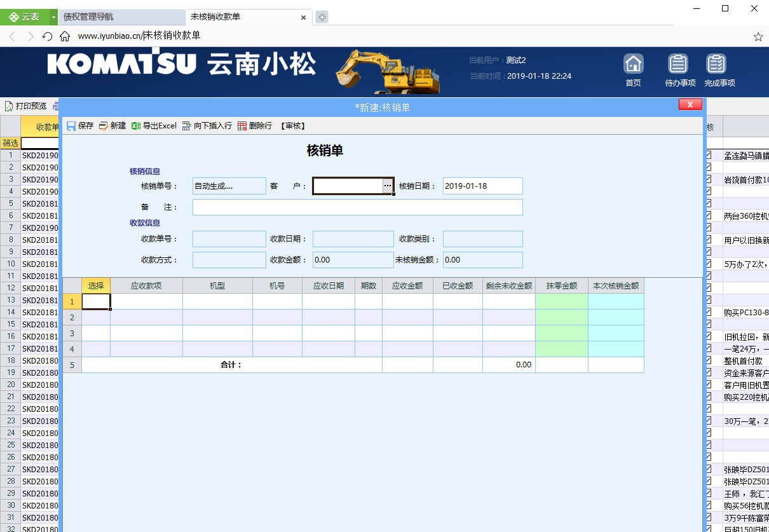769x532 pixels.
Task: Click the 购买220挖机 cell in background list
Action: [x=746, y=397]
